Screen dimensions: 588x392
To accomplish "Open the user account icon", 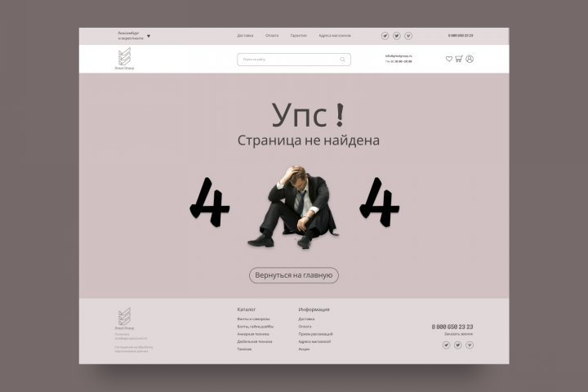I will pyautogui.click(x=470, y=59).
